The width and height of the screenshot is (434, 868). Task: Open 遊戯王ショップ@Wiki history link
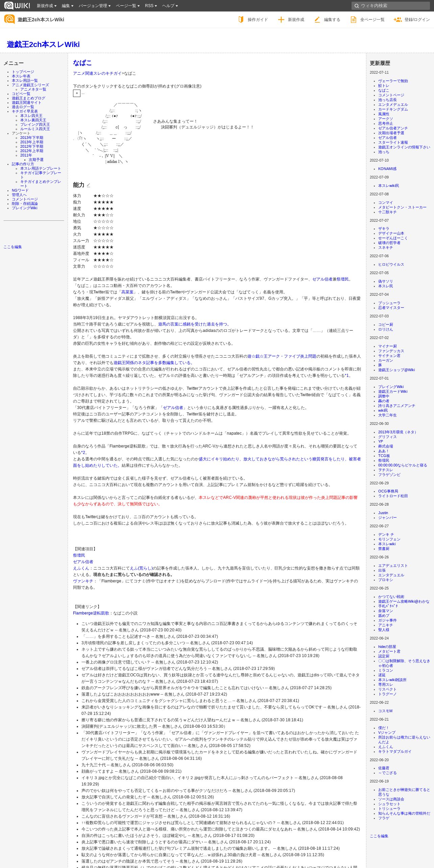coord(396,370)
